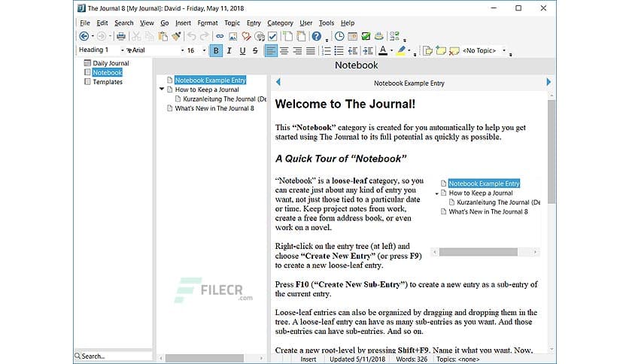Viewport: 629px width, 364px height.
Task: Toggle Underline formatting
Action: (x=242, y=50)
